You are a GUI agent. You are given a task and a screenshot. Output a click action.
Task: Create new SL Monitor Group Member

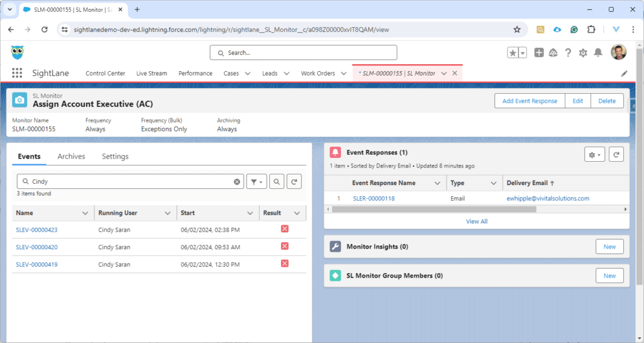tap(609, 276)
